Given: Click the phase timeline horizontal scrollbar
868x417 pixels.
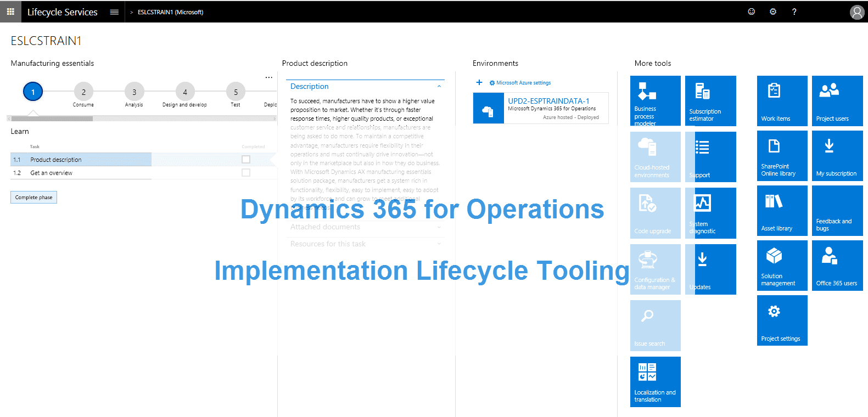Looking at the screenshot, I should 52,119.
